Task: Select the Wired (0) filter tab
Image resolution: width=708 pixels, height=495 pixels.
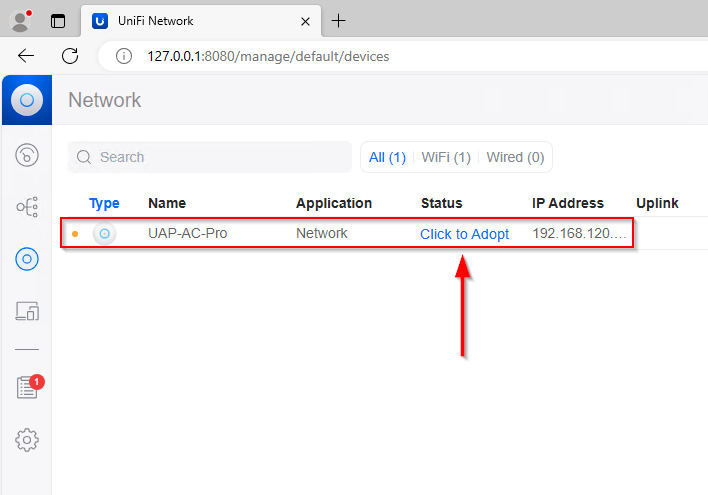Action: [515, 157]
